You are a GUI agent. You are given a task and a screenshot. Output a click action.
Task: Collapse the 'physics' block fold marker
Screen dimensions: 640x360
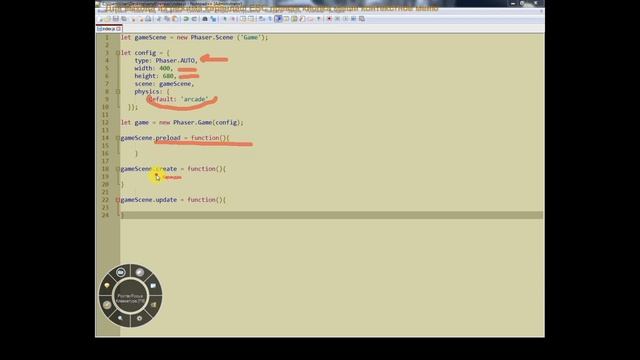click(118, 91)
